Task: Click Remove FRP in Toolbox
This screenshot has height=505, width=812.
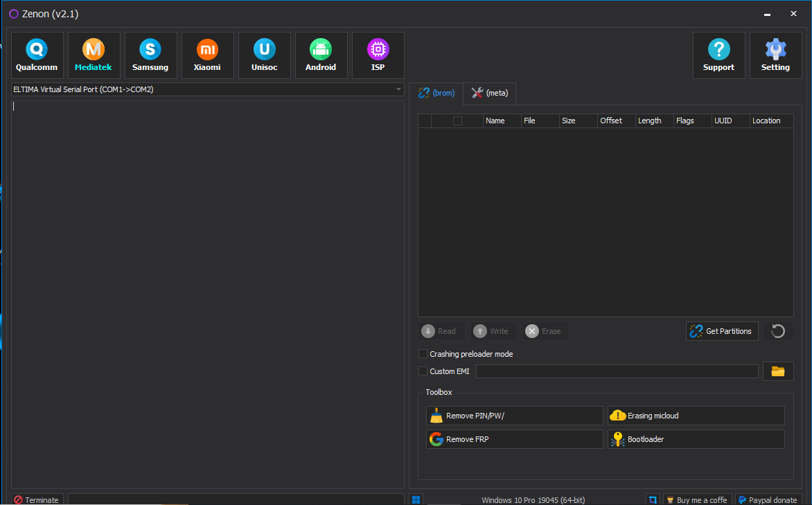Action: 514,439
